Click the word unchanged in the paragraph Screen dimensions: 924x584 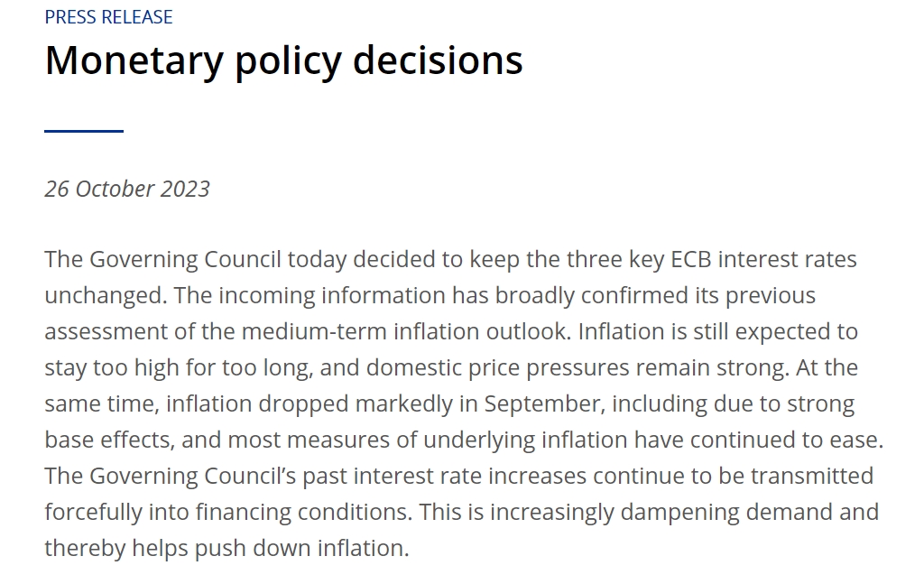pyautogui.click(x=103, y=296)
